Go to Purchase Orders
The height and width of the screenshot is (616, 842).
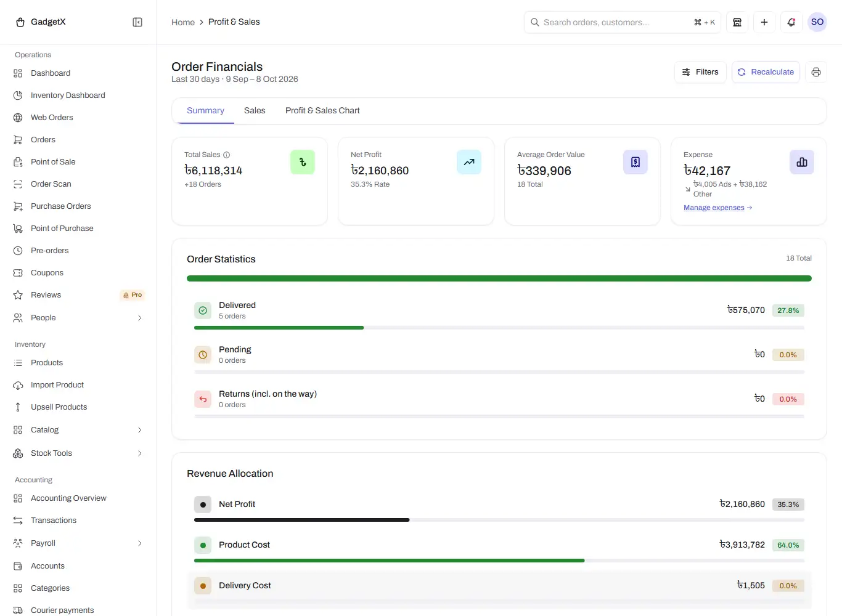(x=78, y=206)
